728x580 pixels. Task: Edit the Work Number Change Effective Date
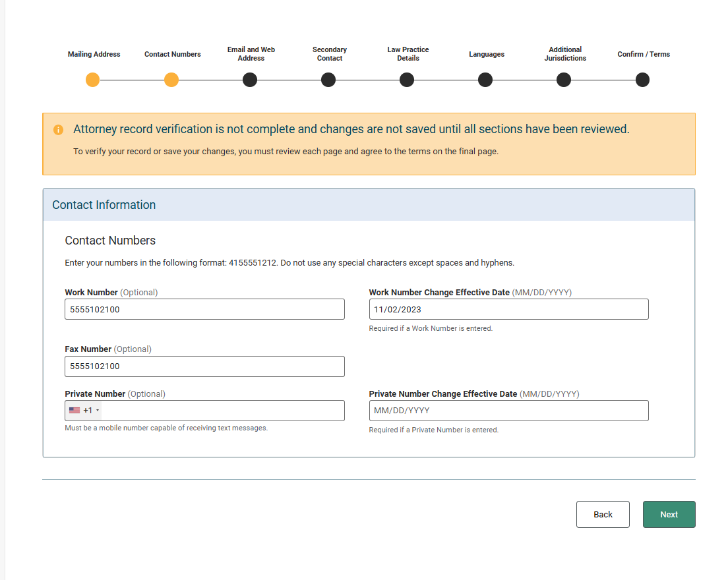tap(508, 309)
